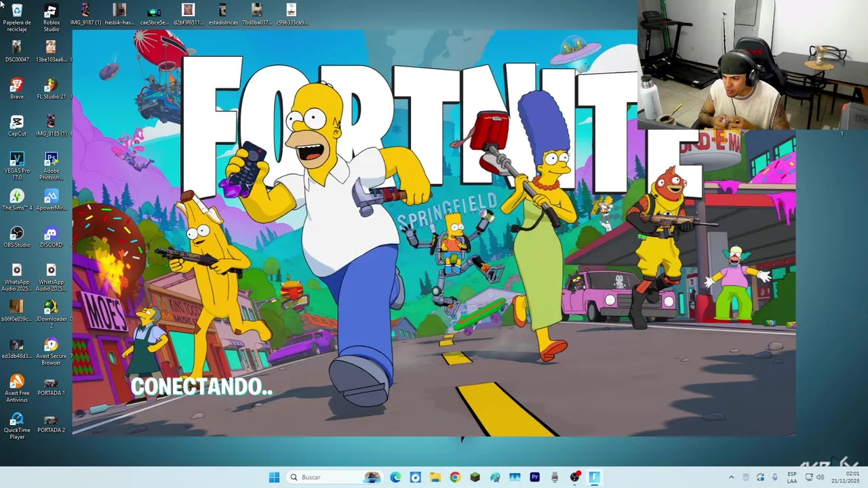The width and height of the screenshot is (868, 488).
Task: Open the VEGAS Pro 17.0 shortcut
Action: coord(17,166)
